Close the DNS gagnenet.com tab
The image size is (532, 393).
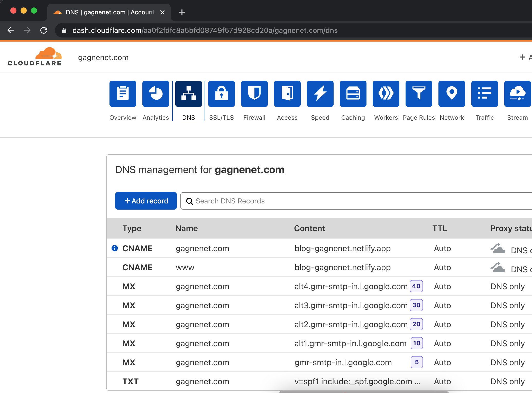pos(162,12)
